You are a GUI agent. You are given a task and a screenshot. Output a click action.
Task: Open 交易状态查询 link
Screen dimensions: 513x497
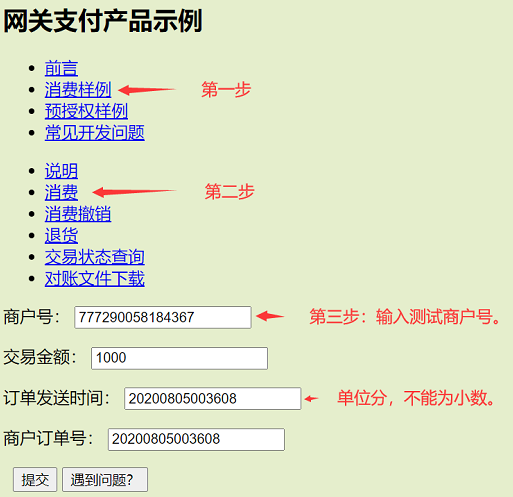(95, 257)
